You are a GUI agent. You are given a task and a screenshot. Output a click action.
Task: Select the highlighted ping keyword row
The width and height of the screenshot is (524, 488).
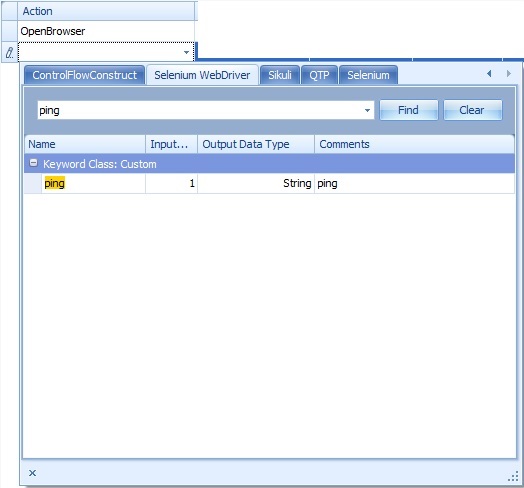click(269, 183)
